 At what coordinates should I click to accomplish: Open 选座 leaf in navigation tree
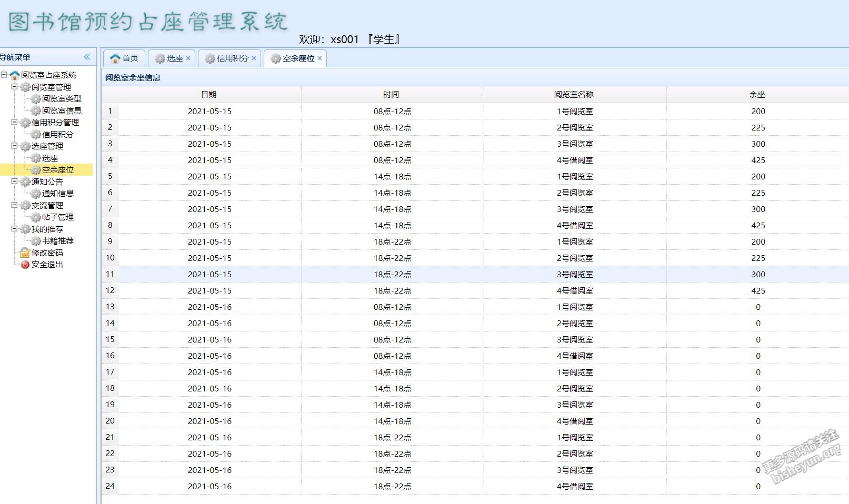(x=50, y=158)
